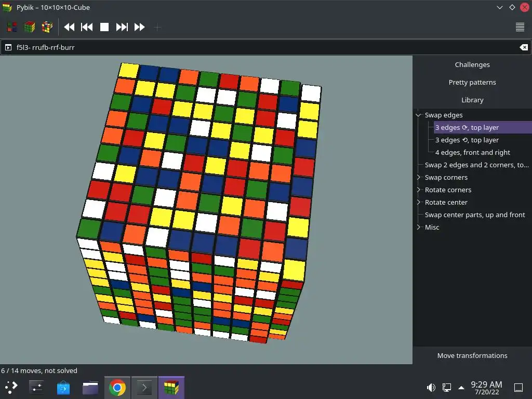The width and height of the screenshot is (532, 399).
Task: Expand the Swap corners node
Action: 418,177
